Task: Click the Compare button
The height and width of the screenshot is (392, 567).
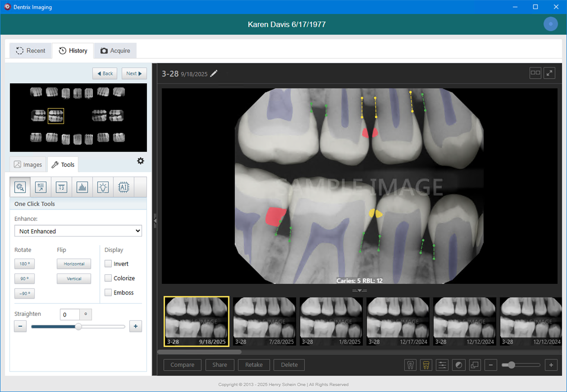Action: 182,365
